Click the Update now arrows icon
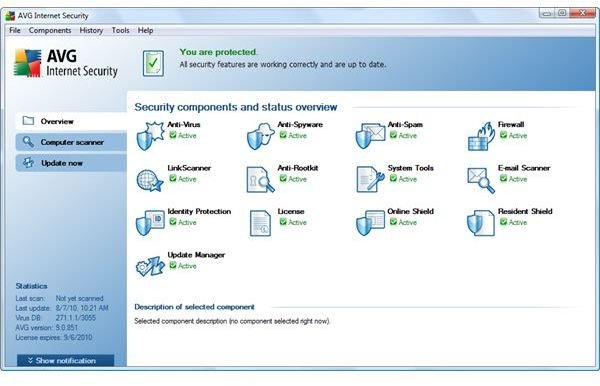600x386 pixels. point(28,163)
